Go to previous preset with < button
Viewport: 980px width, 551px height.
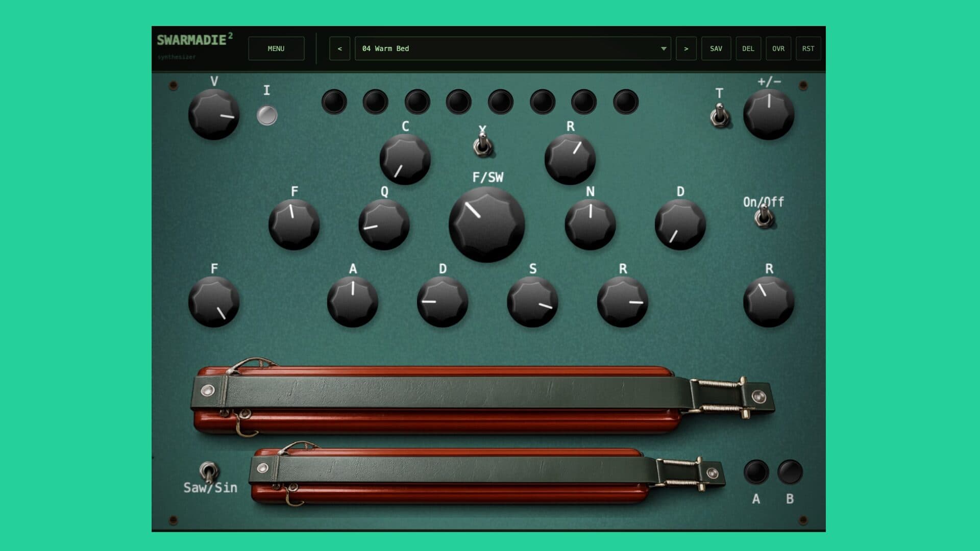tap(340, 48)
